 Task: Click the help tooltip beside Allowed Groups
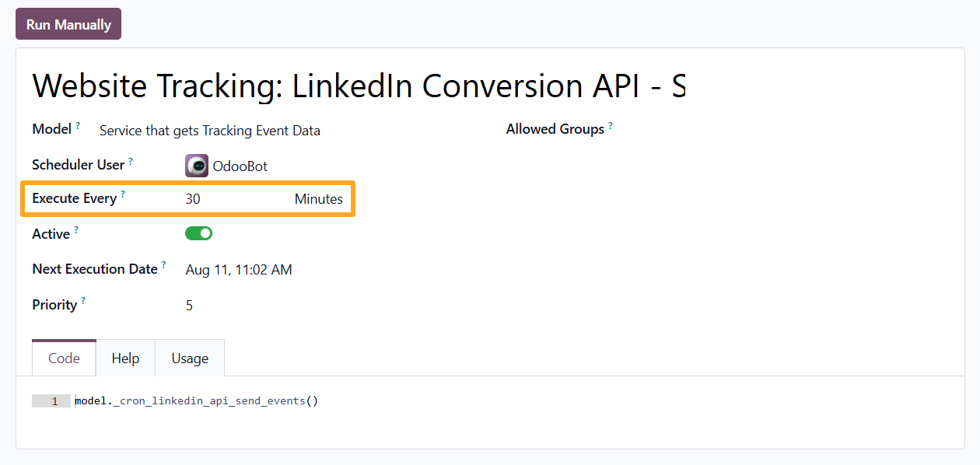pos(611,125)
